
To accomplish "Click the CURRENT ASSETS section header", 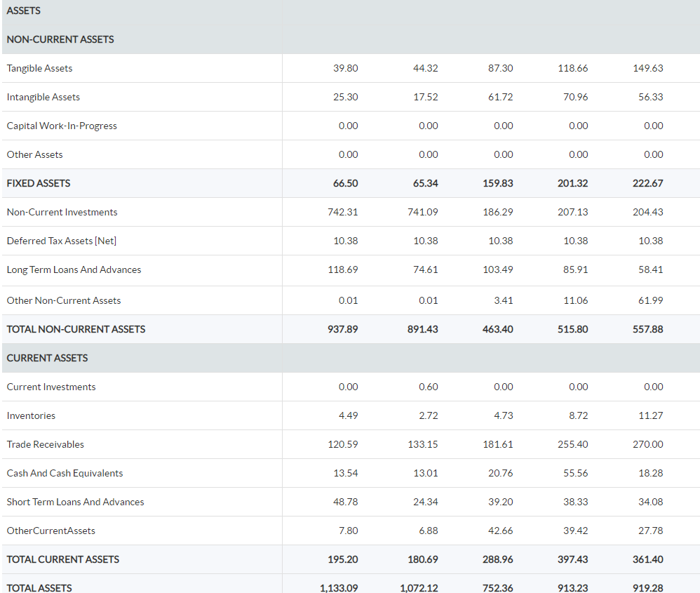I will pyautogui.click(x=47, y=358).
